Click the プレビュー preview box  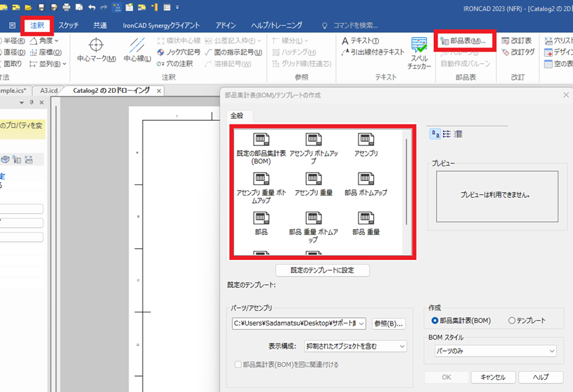(497, 196)
